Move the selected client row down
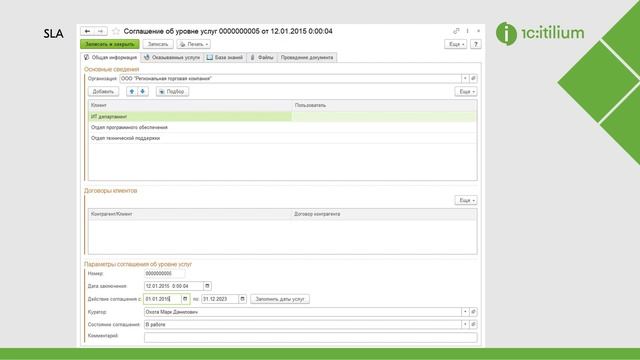640x360 pixels. (x=142, y=91)
